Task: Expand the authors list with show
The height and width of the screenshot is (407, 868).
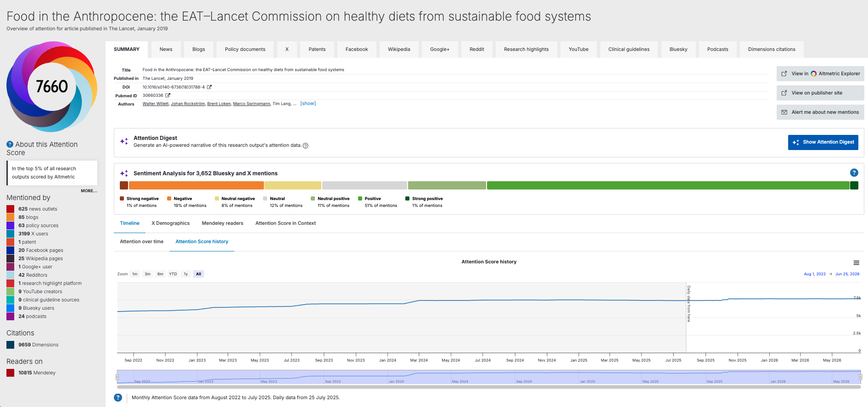Action: 308,104
